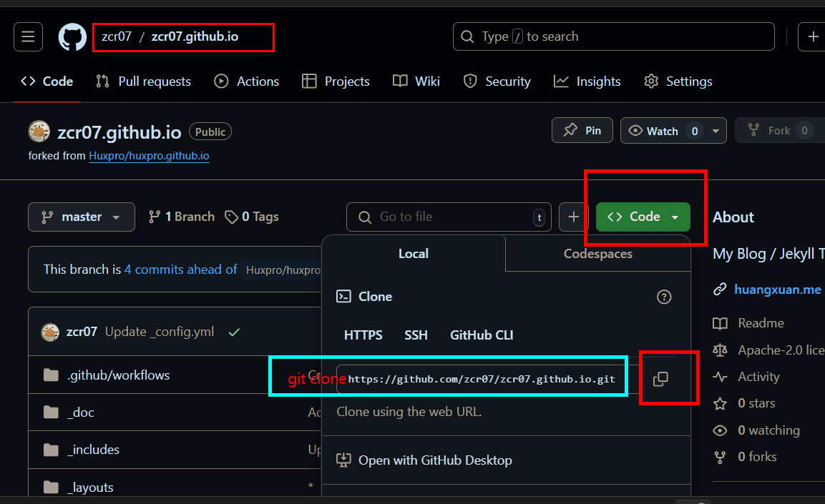Viewport: 825px width, 504px height.
Task: Copy the clone URL to clipboard
Action: [660, 379]
